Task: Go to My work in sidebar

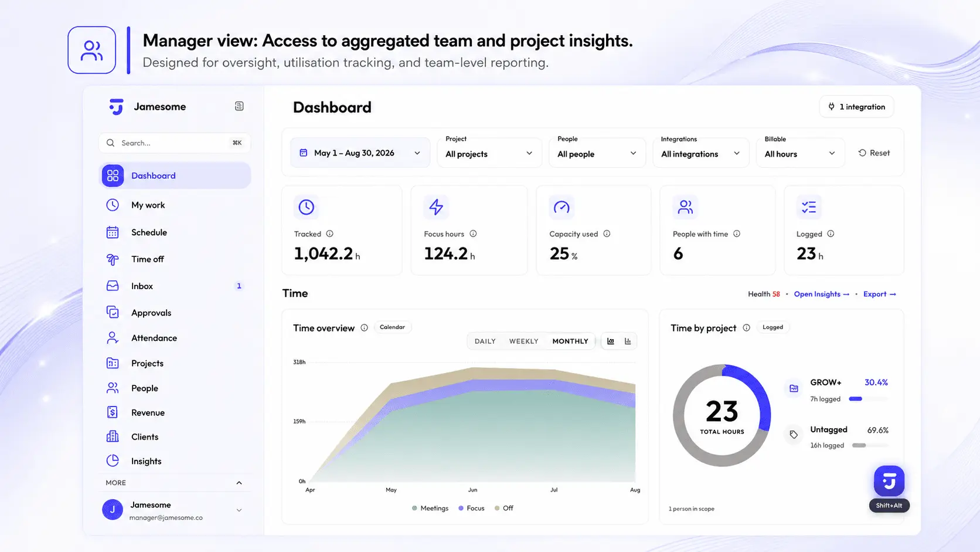Action: coord(175,205)
